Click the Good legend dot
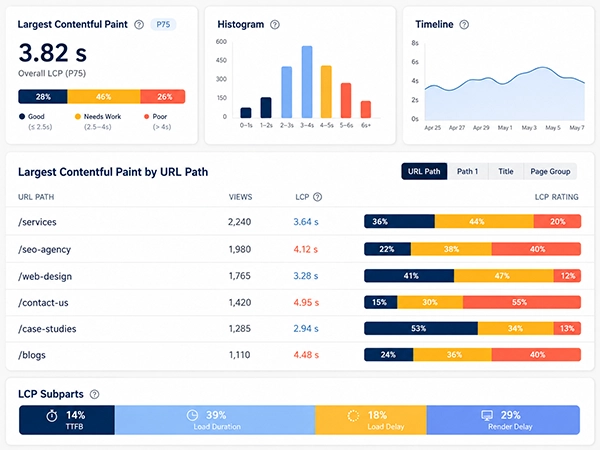Screen dimensions: 600x450 tap(22, 116)
